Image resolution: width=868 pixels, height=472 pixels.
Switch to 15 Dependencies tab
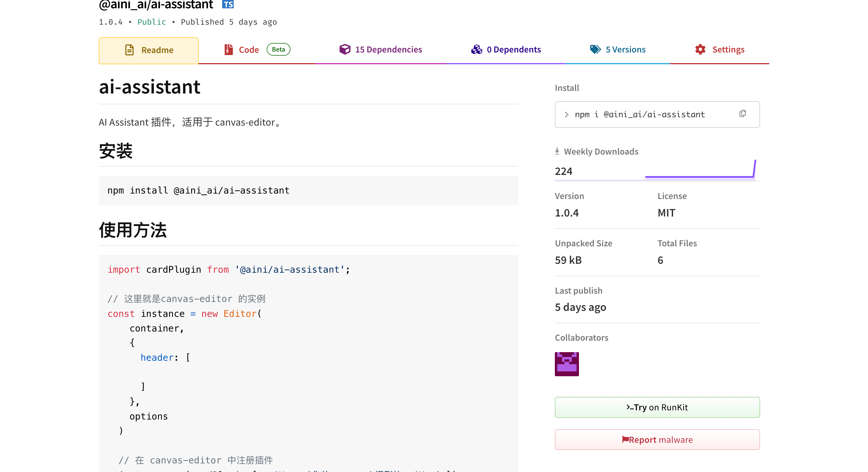pos(388,50)
